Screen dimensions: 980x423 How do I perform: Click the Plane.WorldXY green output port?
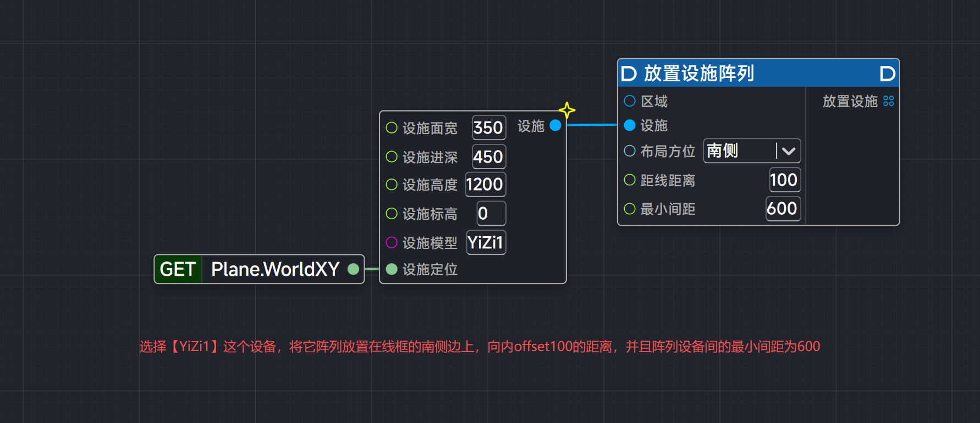click(x=354, y=269)
